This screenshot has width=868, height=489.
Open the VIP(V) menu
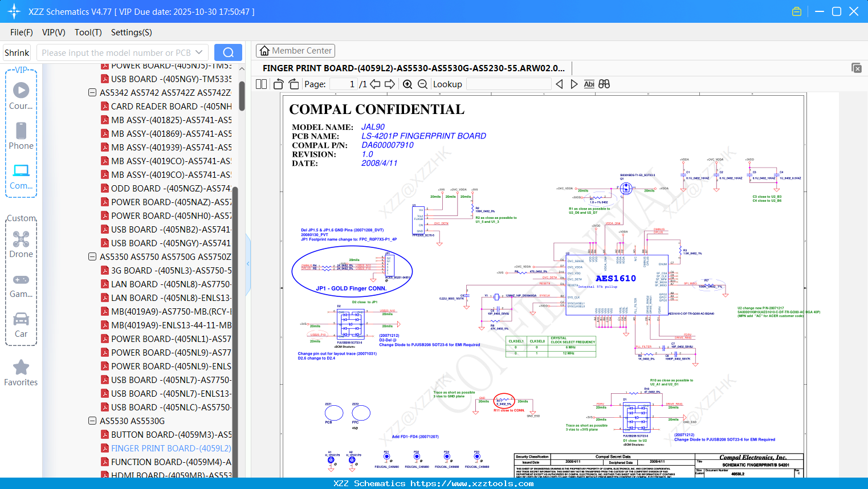pyautogui.click(x=54, y=32)
